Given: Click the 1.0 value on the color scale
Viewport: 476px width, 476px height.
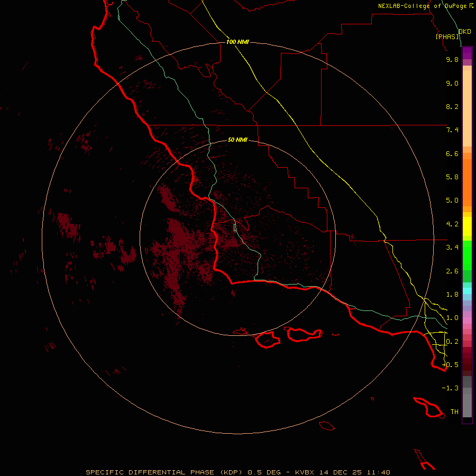Looking at the screenshot, I should (x=452, y=318).
